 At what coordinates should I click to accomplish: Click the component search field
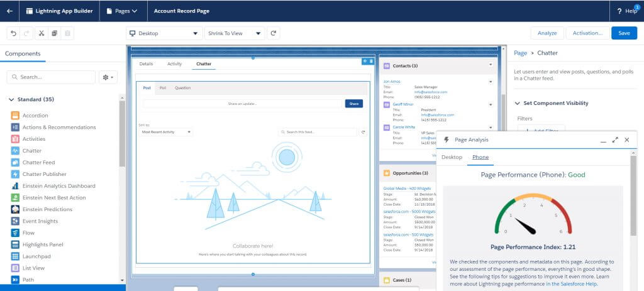[x=51, y=77]
